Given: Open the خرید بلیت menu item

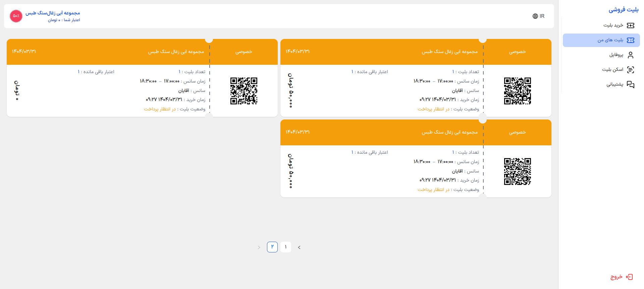Looking at the screenshot, I should pyautogui.click(x=613, y=26).
